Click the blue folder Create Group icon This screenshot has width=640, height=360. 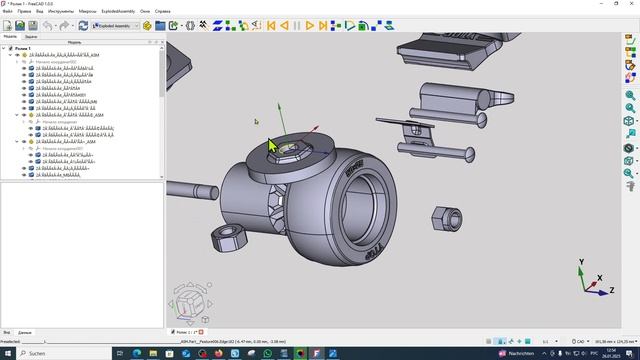click(x=160, y=26)
